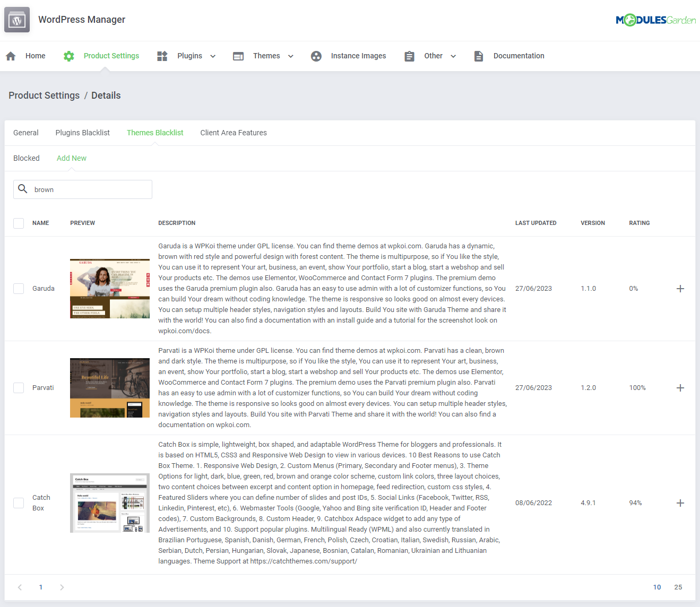Click the 08/06/2022 date cell

[x=534, y=503]
